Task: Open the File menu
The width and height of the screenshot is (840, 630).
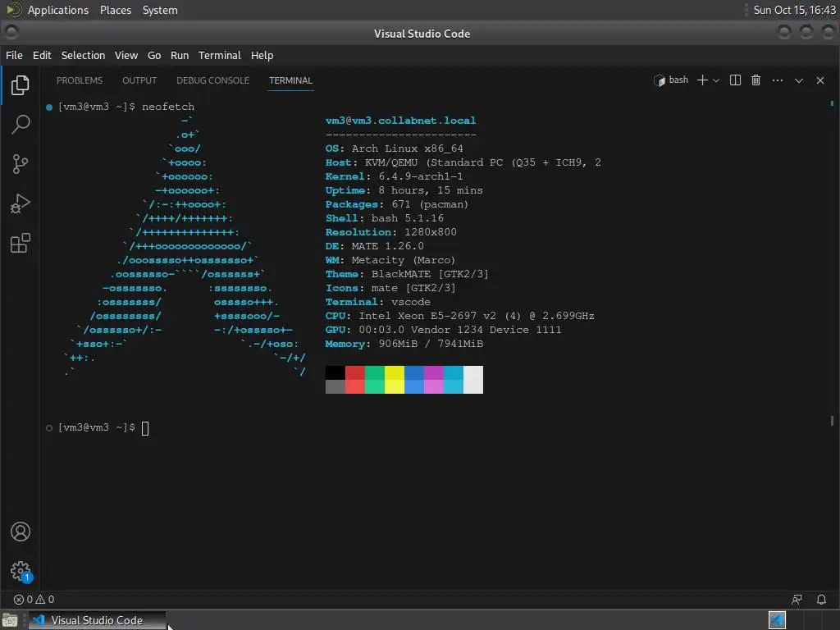Action: (x=14, y=55)
